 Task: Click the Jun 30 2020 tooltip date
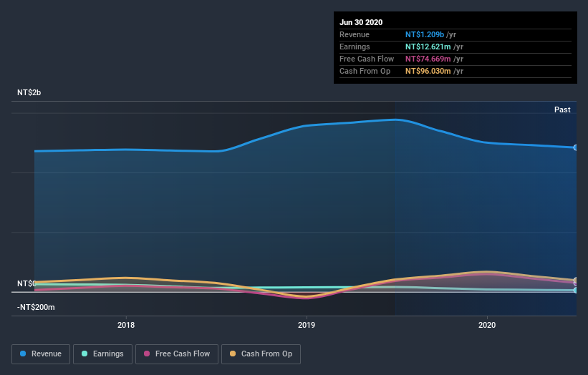(x=361, y=22)
